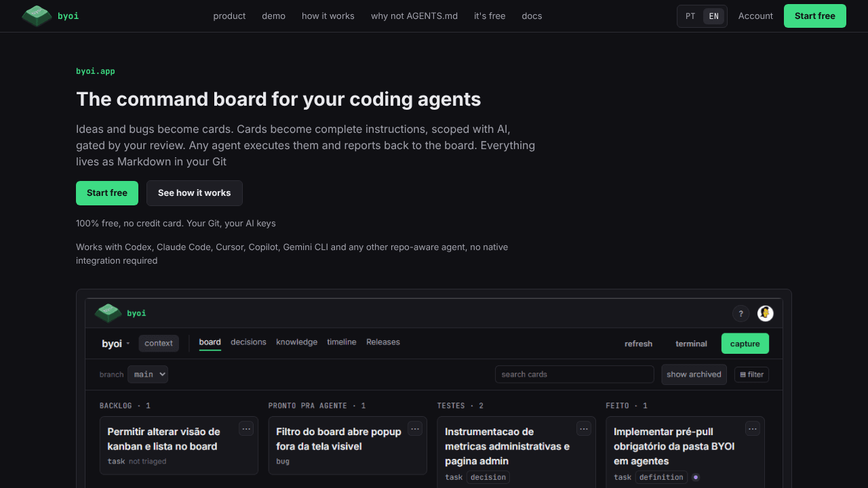The image size is (868, 488).
Task: Open the "it's free" nav item
Action: pyautogui.click(x=490, y=16)
